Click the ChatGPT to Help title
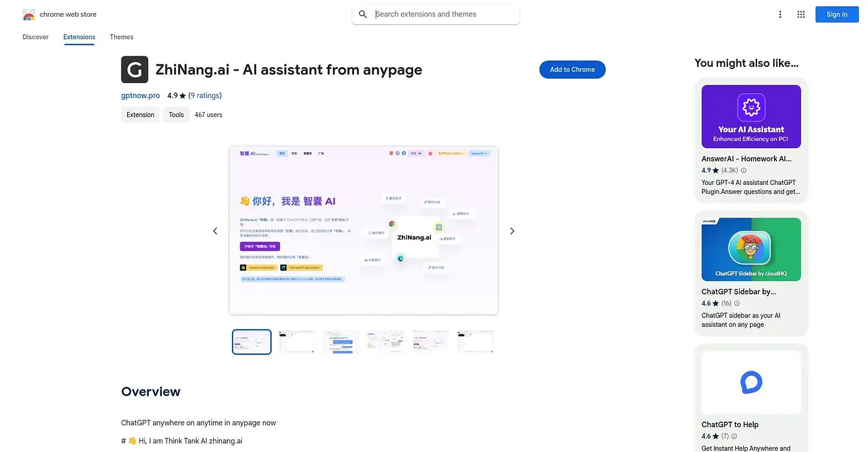This screenshot has height=452, width=868. click(730, 425)
